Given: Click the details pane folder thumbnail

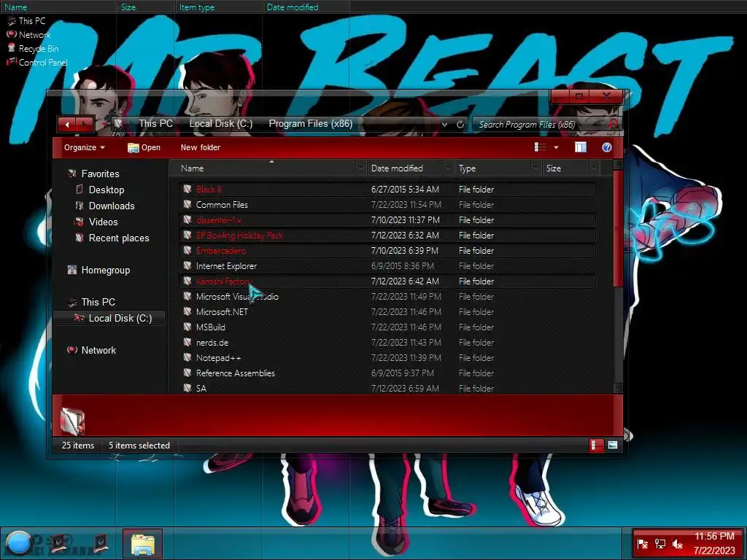Looking at the screenshot, I should click(72, 421).
